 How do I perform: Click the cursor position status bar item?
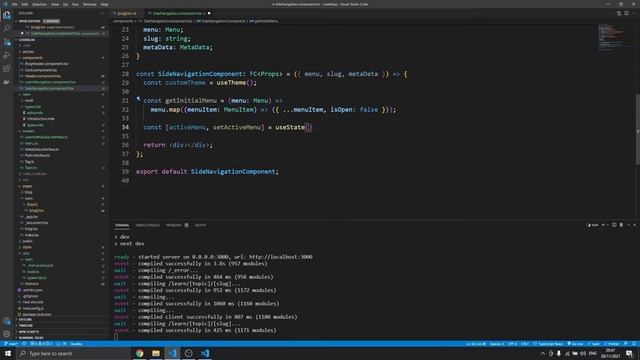point(476,344)
